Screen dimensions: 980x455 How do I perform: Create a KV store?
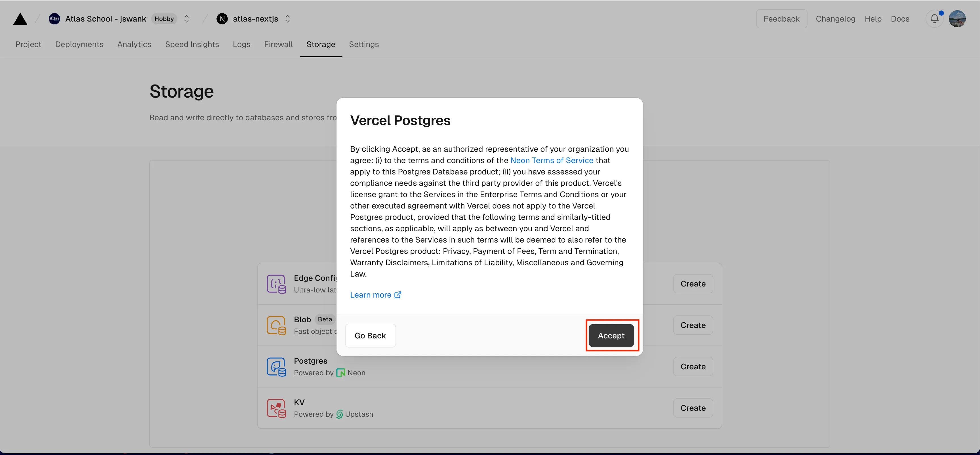point(693,408)
